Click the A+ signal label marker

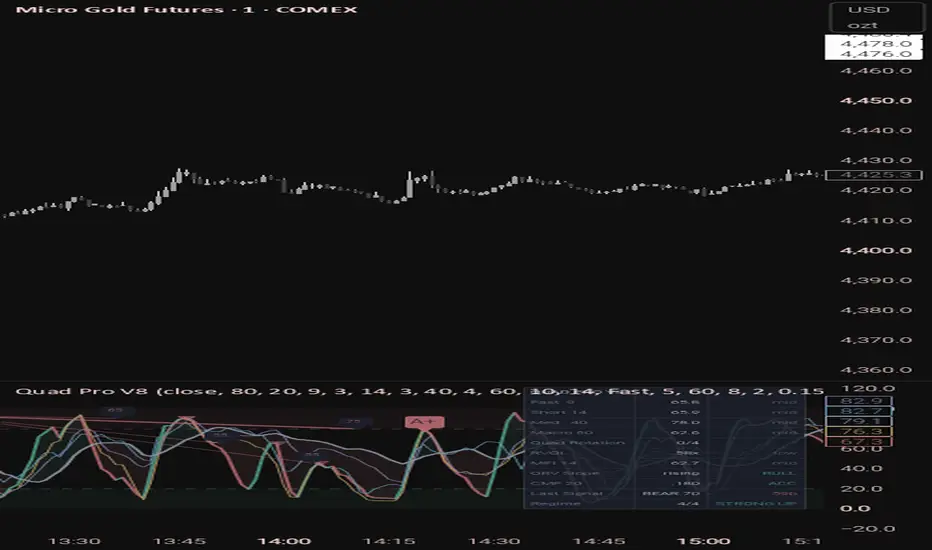pos(424,422)
